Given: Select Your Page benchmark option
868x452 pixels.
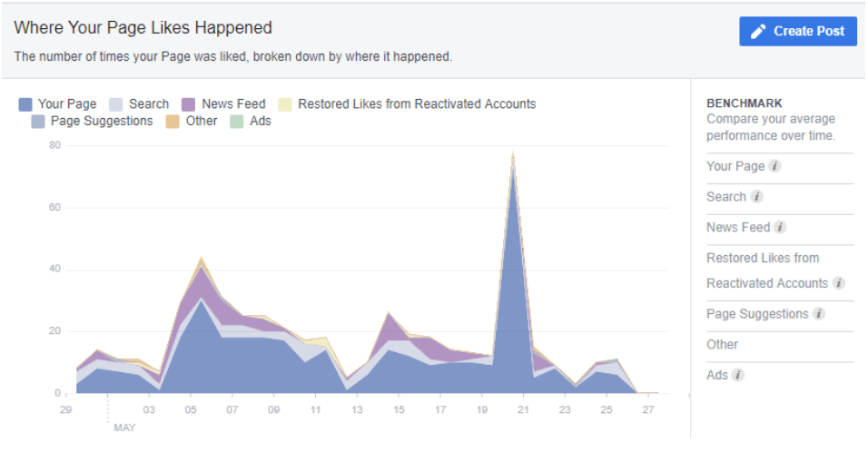Looking at the screenshot, I should pyautogui.click(x=735, y=167).
